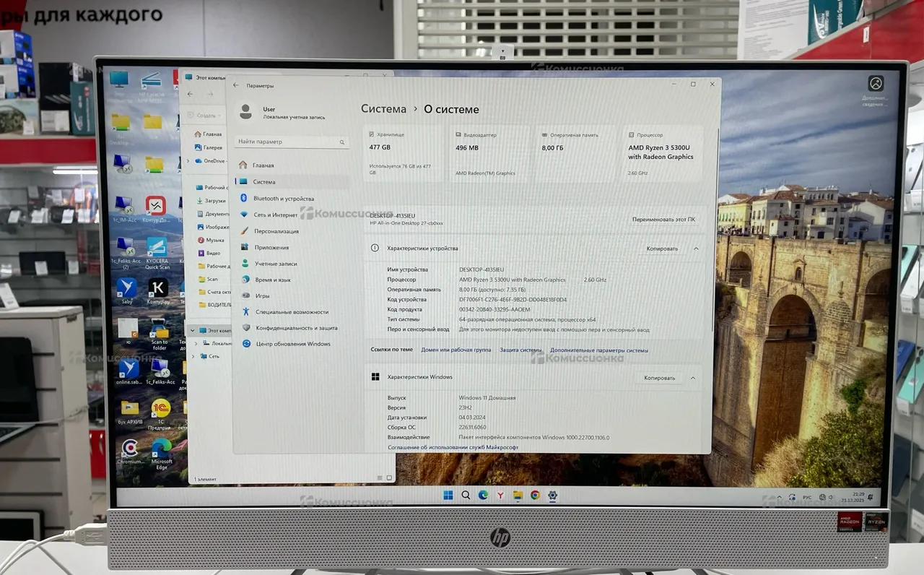Click the Найти параметр search field
The image size is (924, 575).
point(292,142)
